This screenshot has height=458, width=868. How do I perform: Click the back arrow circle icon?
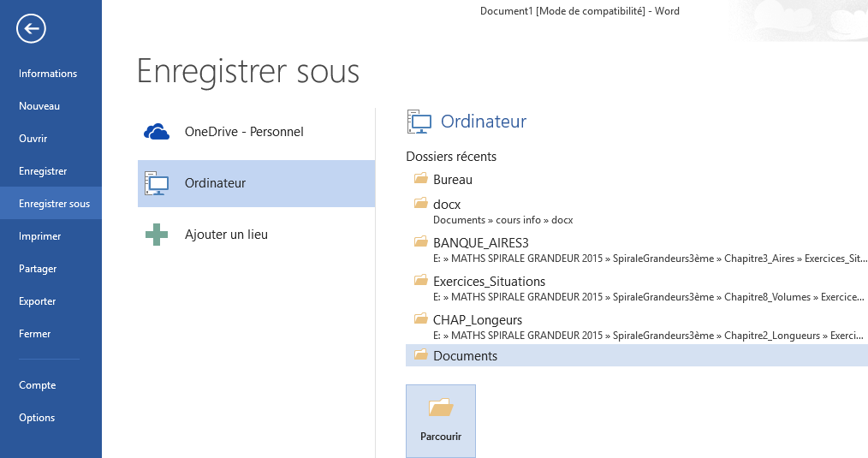(x=31, y=29)
